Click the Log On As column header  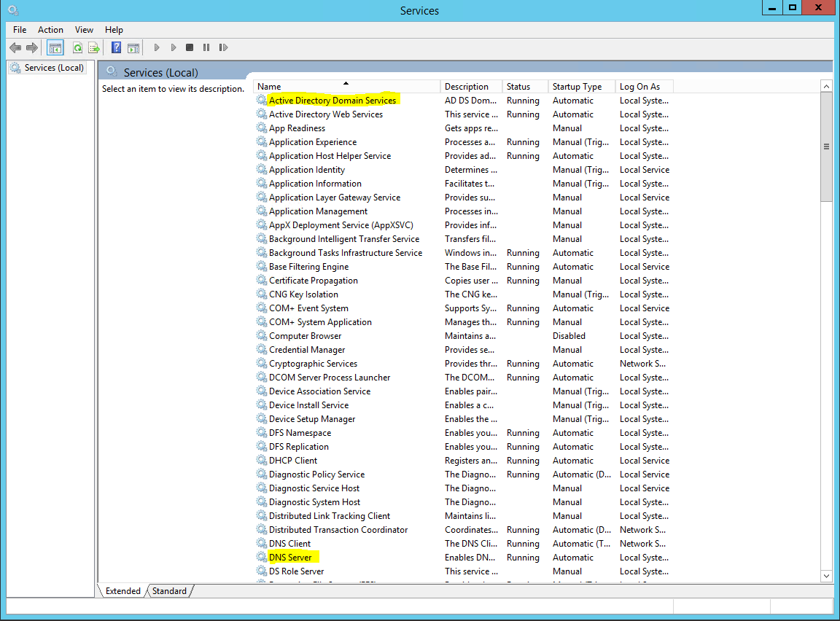pos(645,86)
